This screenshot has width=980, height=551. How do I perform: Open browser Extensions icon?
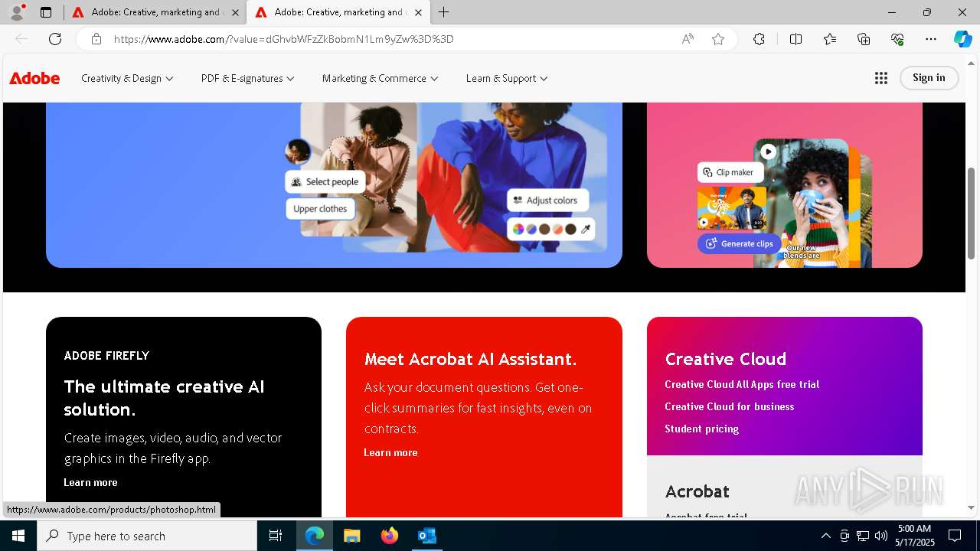tap(759, 39)
